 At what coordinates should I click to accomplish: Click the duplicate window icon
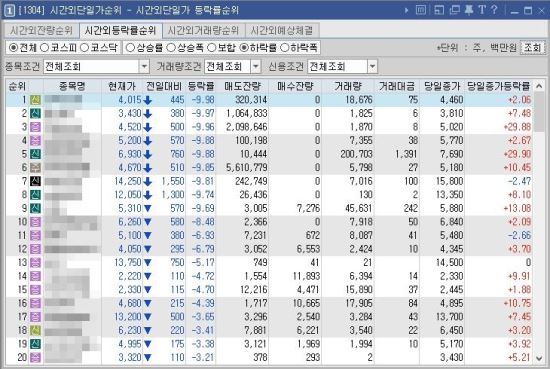pos(454,10)
